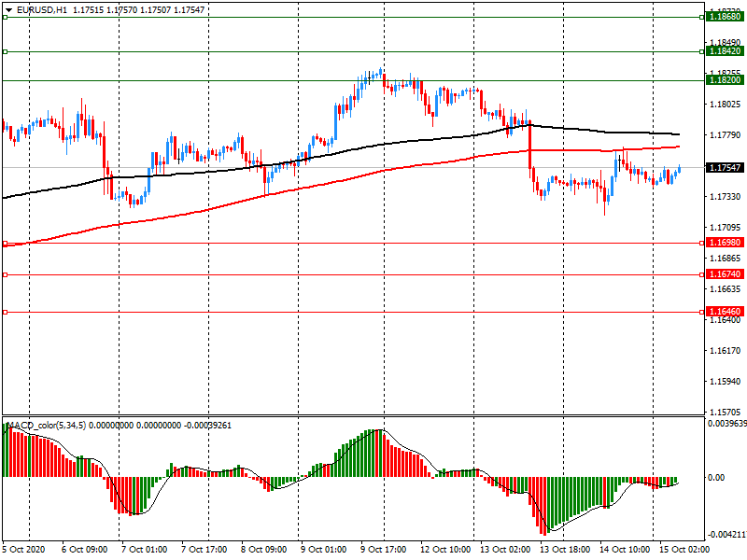Select the 1.16740 red support level label
This screenshot has width=747, height=560.
tap(725, 273)
